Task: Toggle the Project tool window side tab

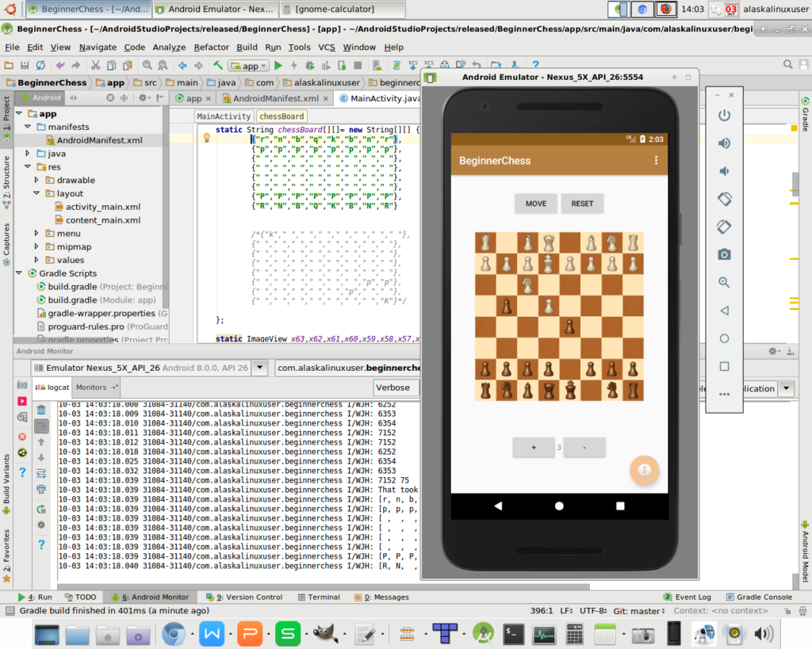Action: pyautogui.click(x=6, y=119)
